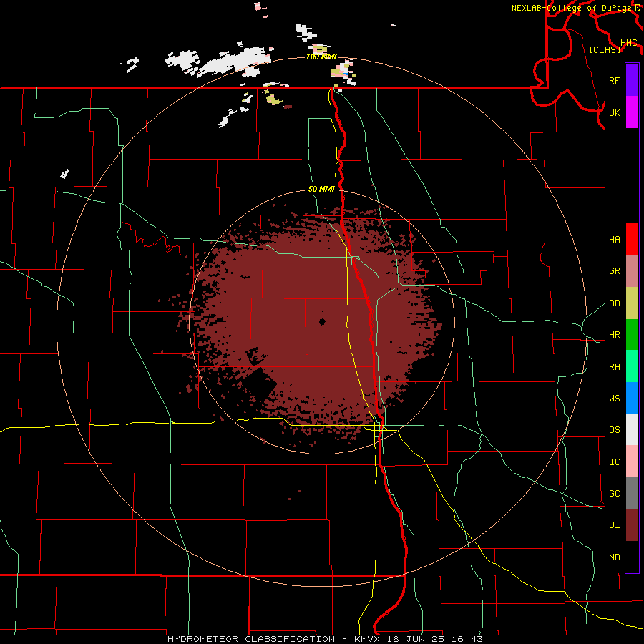The width and height of the screenshot is (644, 644).
Task: Select the GR pink legend swatch
Action: 632,271
